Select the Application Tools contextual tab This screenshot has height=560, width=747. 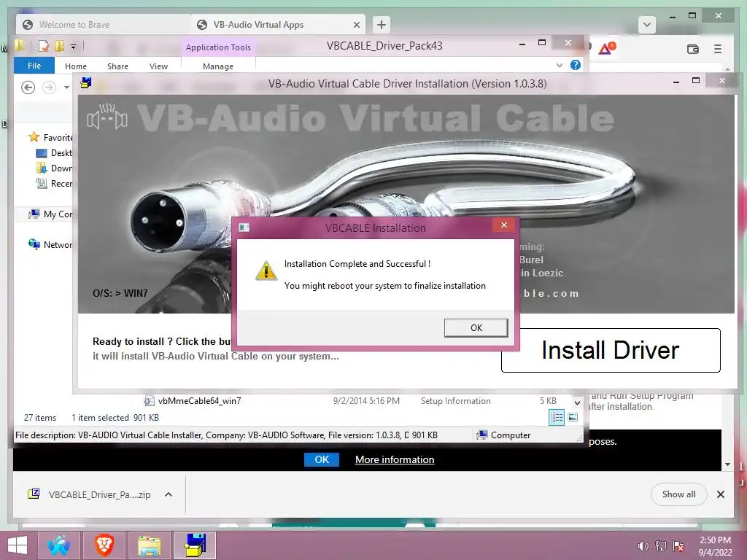pos(218,47)
